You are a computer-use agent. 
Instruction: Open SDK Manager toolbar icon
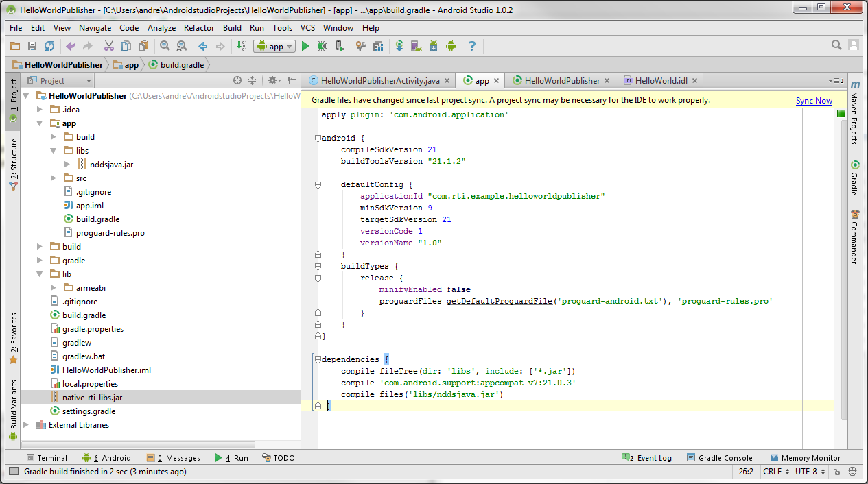[x=434, y=46]
